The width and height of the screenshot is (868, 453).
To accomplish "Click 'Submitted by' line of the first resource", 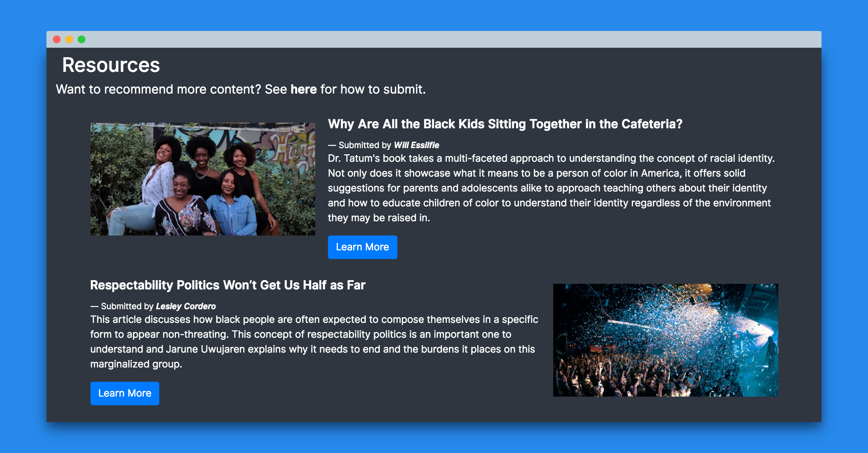I will (364, 145).
